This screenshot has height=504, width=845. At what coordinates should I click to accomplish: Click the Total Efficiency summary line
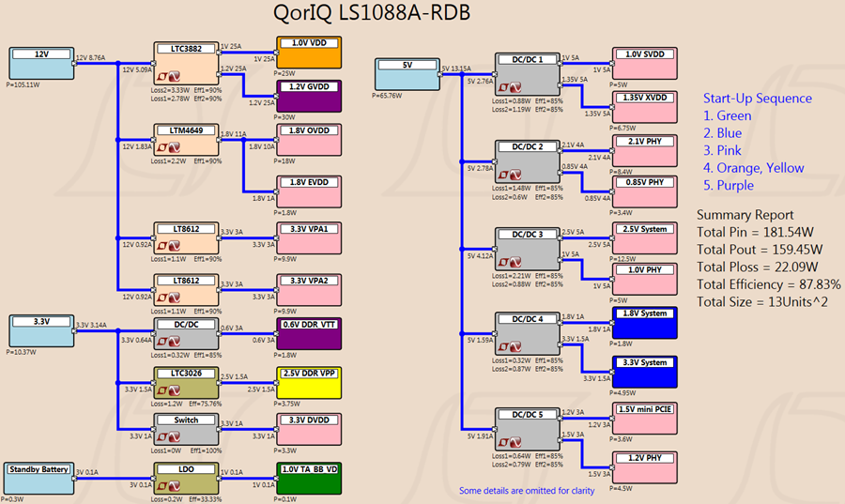coord(768,284)
